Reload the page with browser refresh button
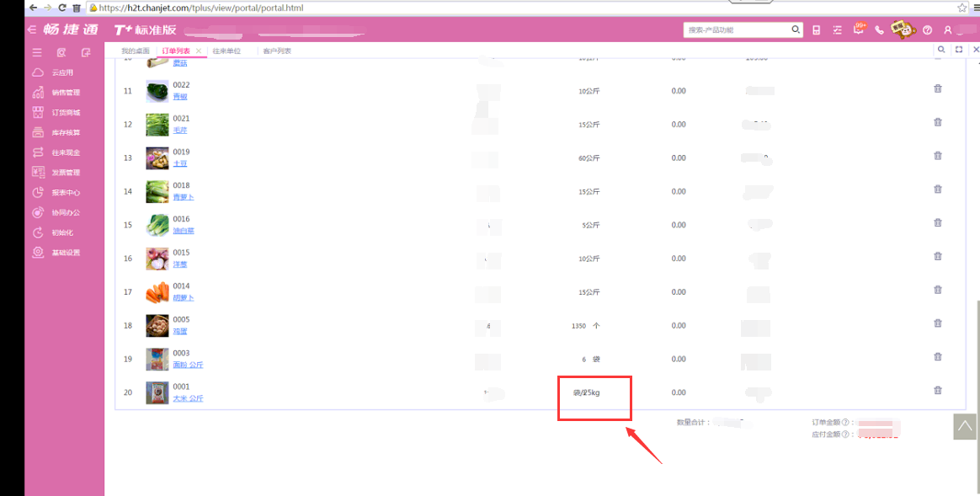The width and height of the screenshot is (980, 496). [x=61, y=8]
